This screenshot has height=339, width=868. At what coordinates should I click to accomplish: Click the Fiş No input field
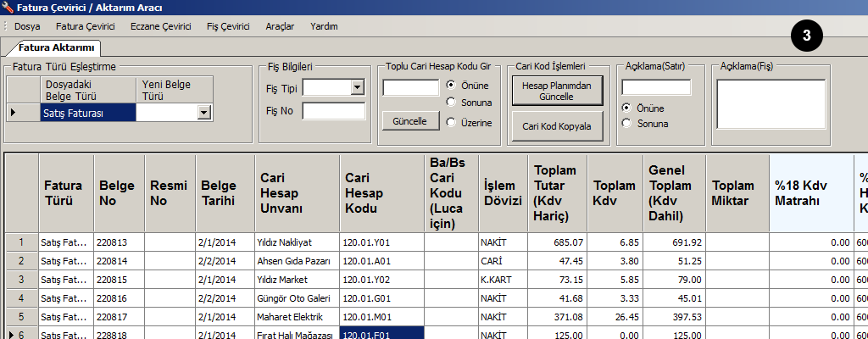tap(333, 111)
